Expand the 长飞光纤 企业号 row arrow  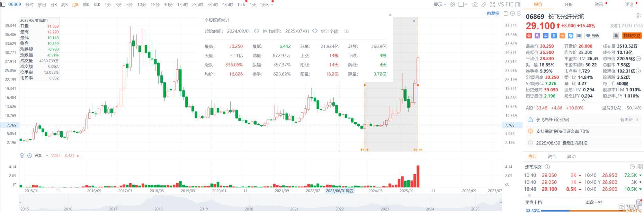click(638, 119)
